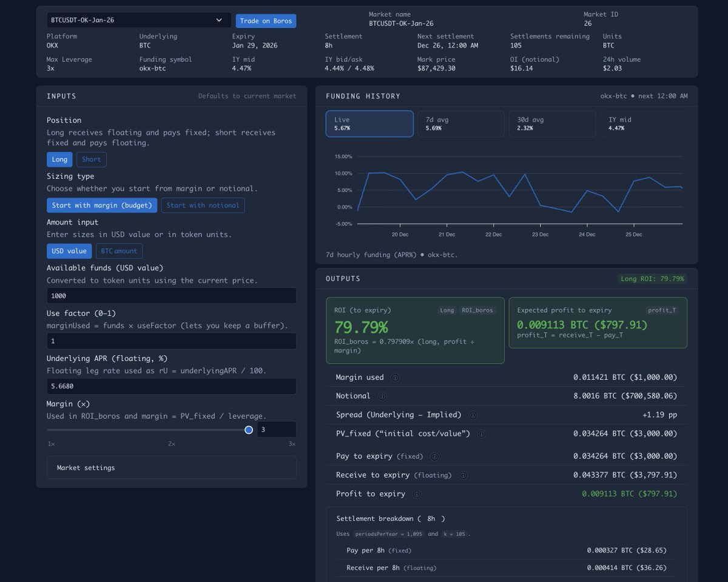Select the 7d avg funding tab
The image size is (728, 582).
click(x=461, y=124)
